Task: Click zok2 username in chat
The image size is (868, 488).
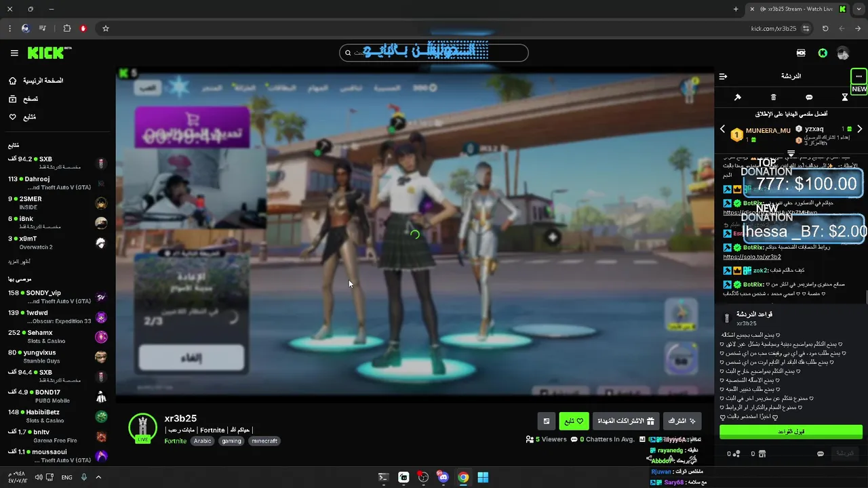Action: coord(759,270)
